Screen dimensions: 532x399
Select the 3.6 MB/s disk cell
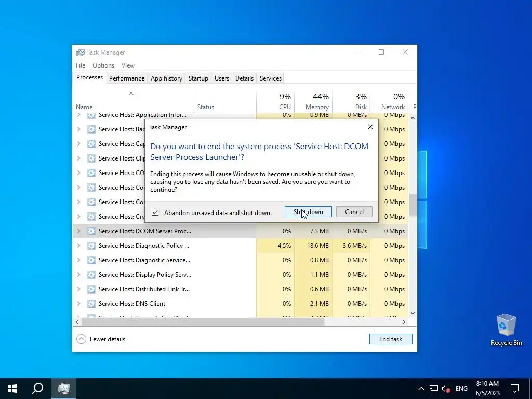pyautogui.click(x=351, y=246)
